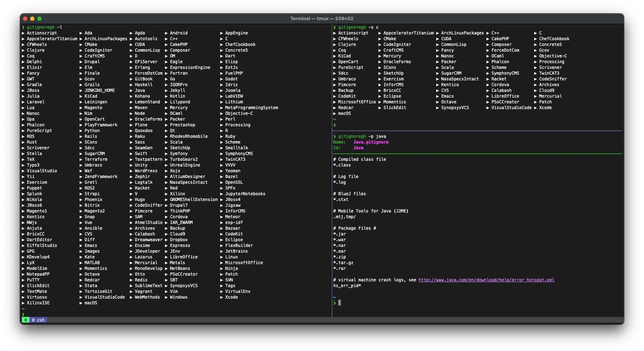
Task: Open the java.com error_hotspot.xml link
Action: pos(486,280)
